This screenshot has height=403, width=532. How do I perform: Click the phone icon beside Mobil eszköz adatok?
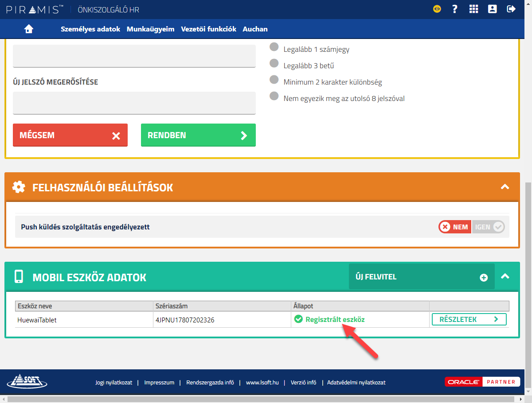click(x=19, y=277)
